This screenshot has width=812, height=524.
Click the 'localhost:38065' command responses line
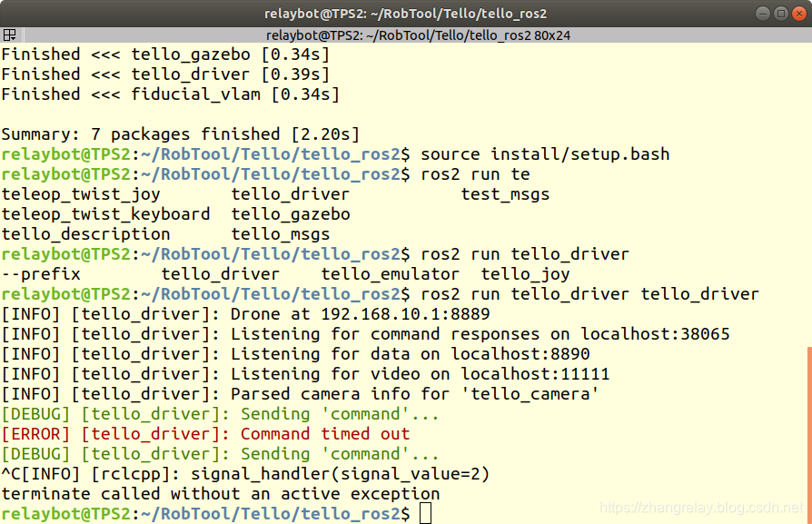[x=365, y=334]
